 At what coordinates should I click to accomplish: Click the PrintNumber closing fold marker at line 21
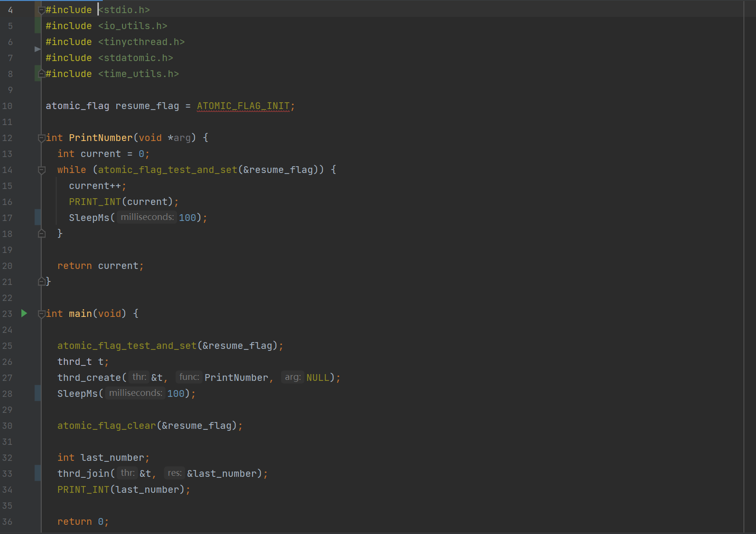point(42,282)
